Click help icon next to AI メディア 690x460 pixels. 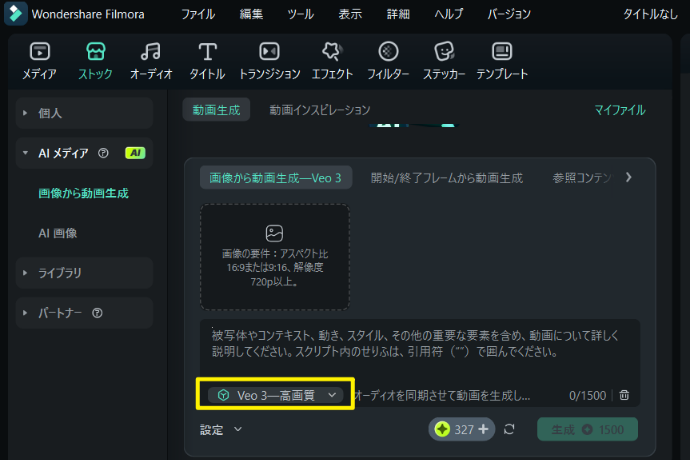tap(103, 153)
